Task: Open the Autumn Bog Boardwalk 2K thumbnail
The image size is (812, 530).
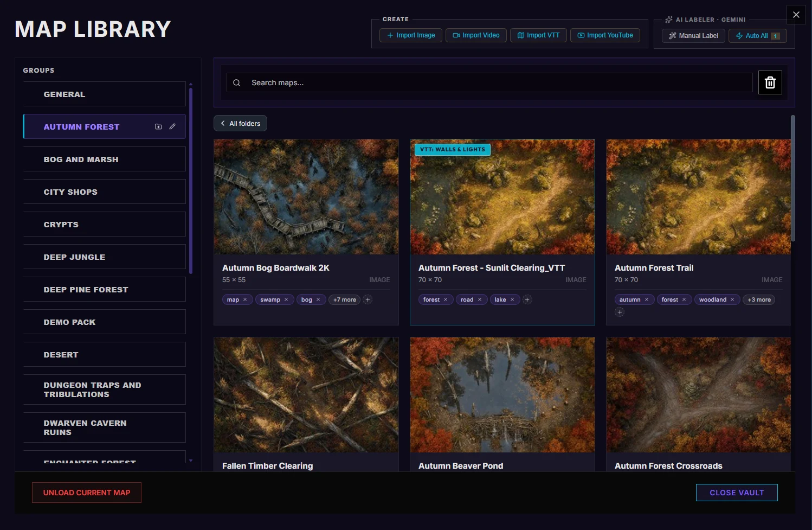Action: (306, 197)
